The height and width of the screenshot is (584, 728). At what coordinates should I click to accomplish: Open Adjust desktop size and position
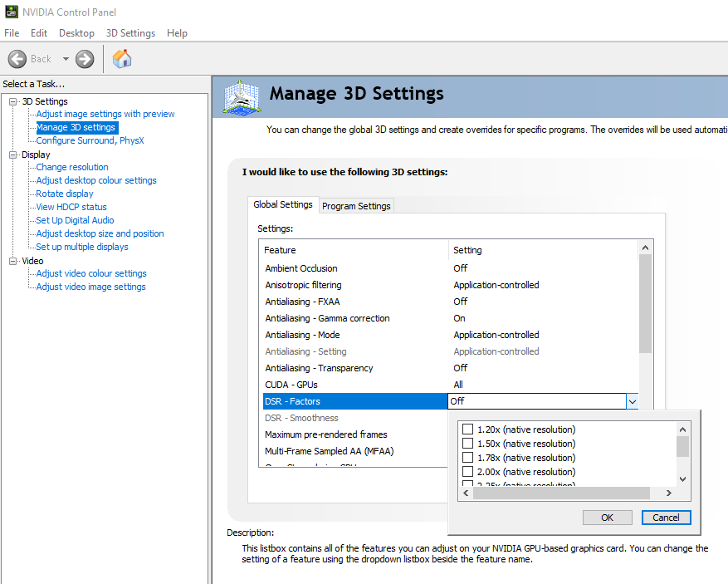(x=100, y=233)
